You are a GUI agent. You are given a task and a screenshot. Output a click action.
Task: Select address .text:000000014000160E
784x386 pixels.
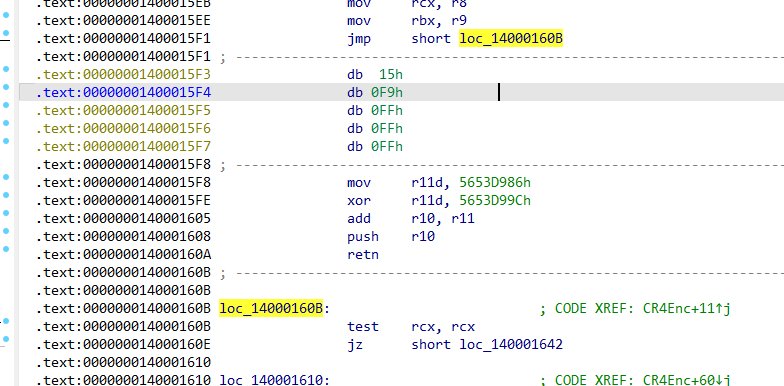(123, 344)
